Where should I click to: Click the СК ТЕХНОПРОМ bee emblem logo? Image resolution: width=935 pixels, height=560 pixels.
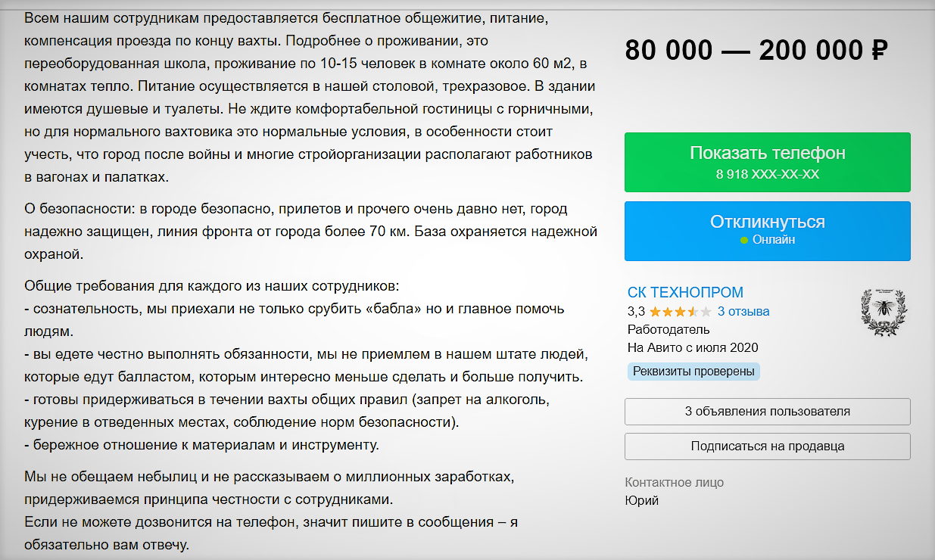click(x=882, y=312)
